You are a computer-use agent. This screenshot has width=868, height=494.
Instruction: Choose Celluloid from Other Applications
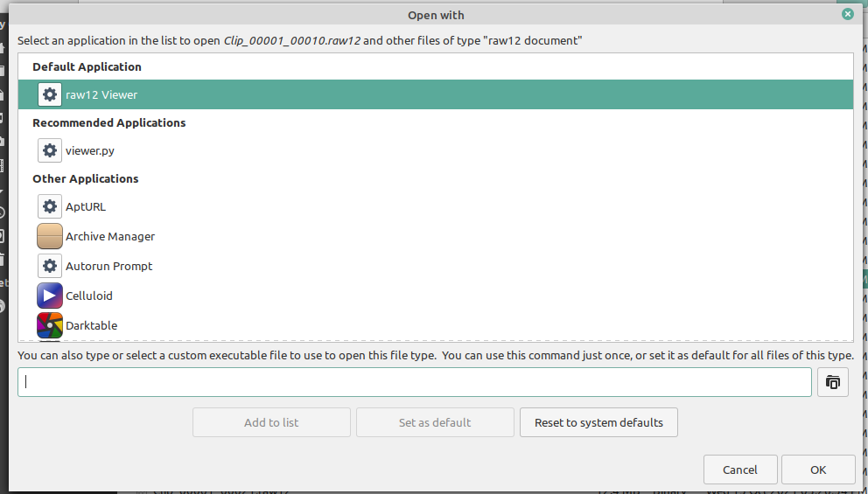(x=436, y=296)
